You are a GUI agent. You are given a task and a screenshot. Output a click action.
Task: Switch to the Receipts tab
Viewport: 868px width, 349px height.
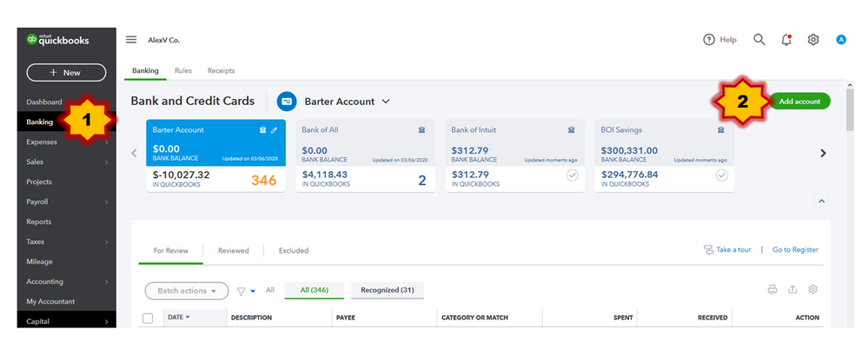click(x=221, y=71)
